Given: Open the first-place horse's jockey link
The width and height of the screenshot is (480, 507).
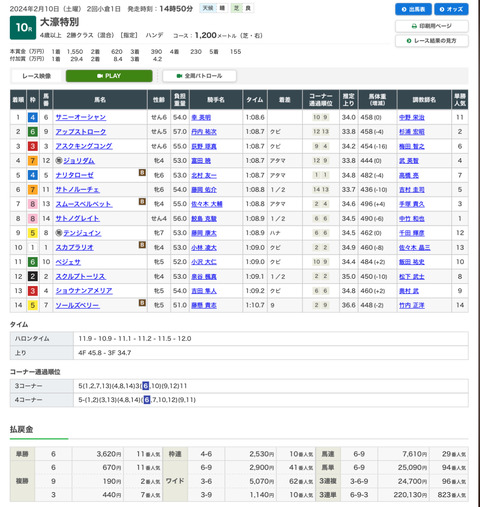Looking at the screenshot, I should (x=201, y=117).
